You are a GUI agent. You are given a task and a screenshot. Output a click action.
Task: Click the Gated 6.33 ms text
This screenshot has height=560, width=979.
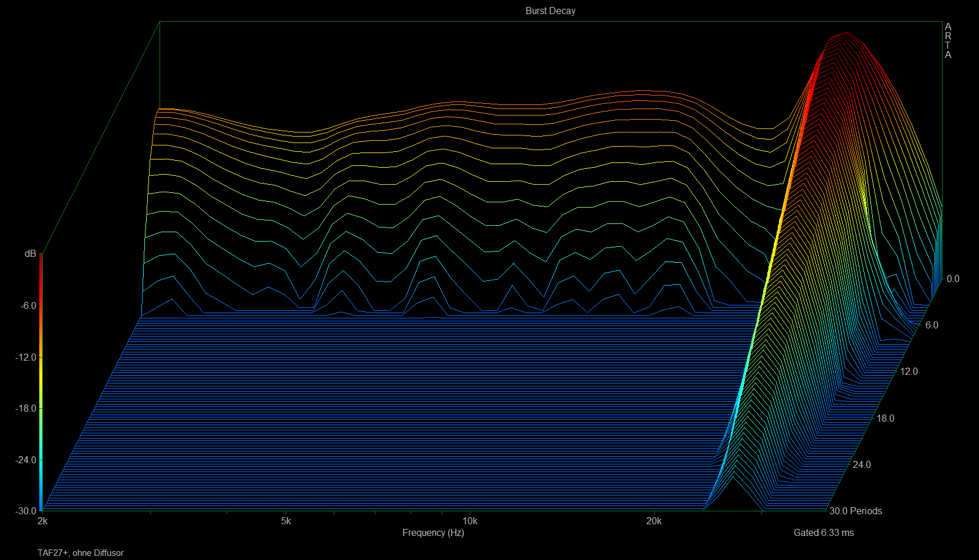pos(824,532)
